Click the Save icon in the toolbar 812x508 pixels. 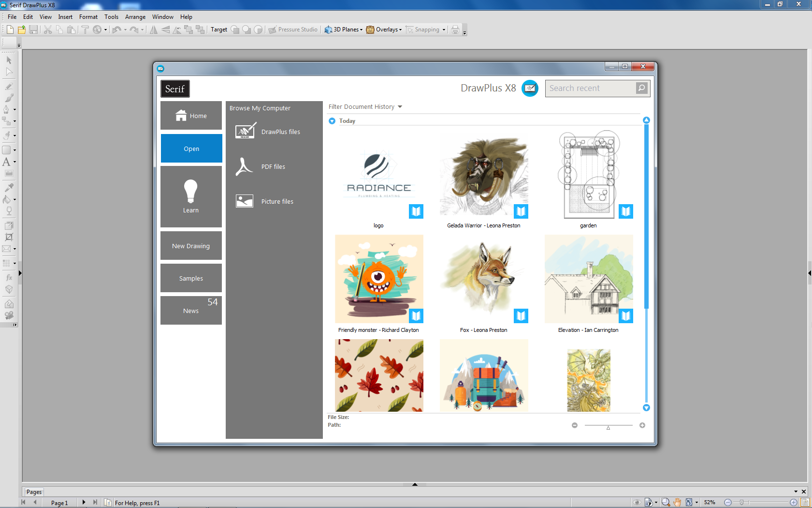[x=33, y=30]
